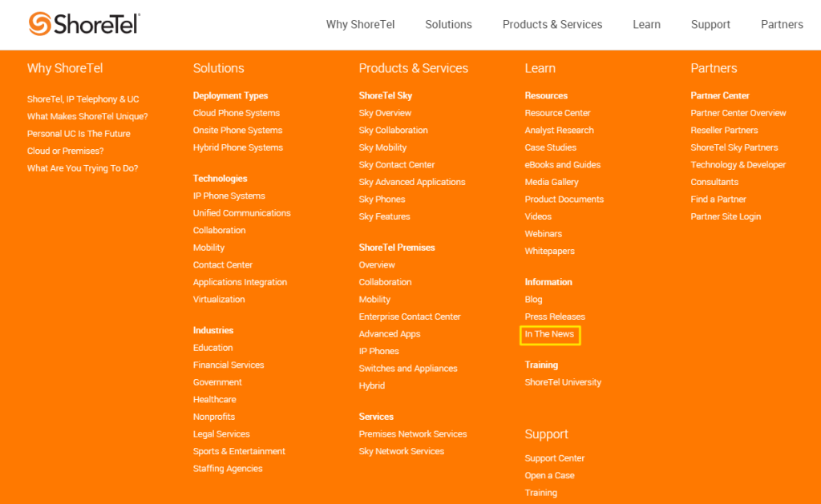Open Support in top navigation bar

coord(710,25)
